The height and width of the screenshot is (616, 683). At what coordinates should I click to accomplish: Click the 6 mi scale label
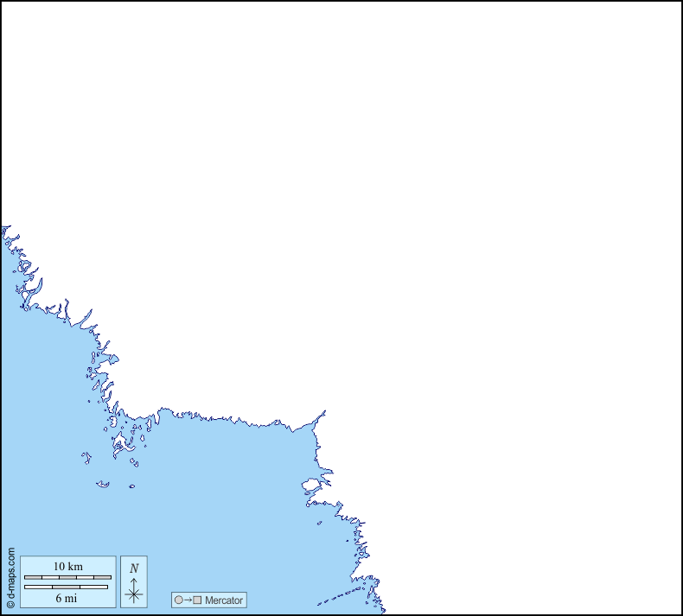pyautogui.click(x=67, y=598)
